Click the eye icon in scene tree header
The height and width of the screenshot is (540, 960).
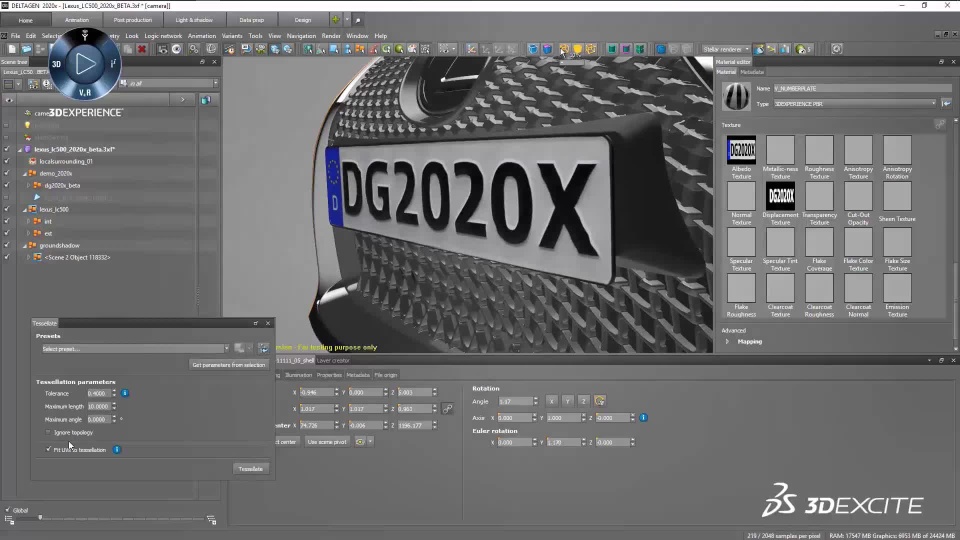pos(9,100)
